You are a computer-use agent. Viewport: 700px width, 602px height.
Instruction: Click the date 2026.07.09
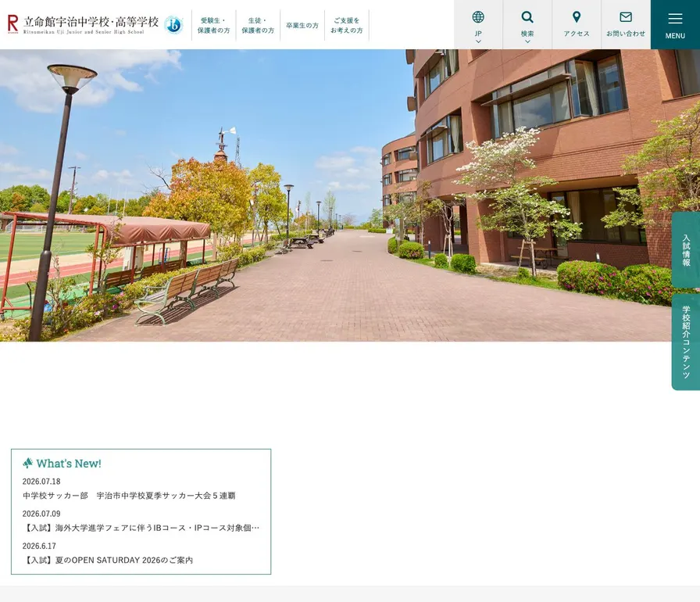tap(41, 514)
